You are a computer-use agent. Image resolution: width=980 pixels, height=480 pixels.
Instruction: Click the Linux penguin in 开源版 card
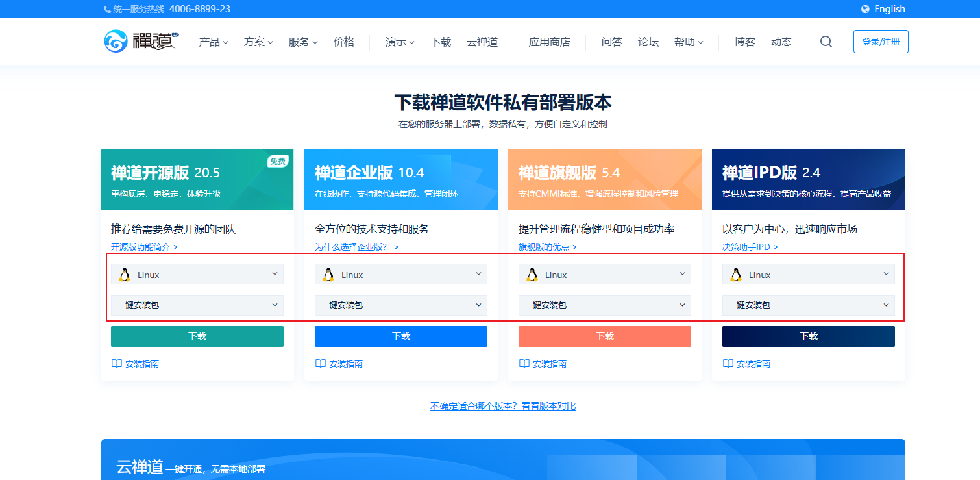pos(125,275)
